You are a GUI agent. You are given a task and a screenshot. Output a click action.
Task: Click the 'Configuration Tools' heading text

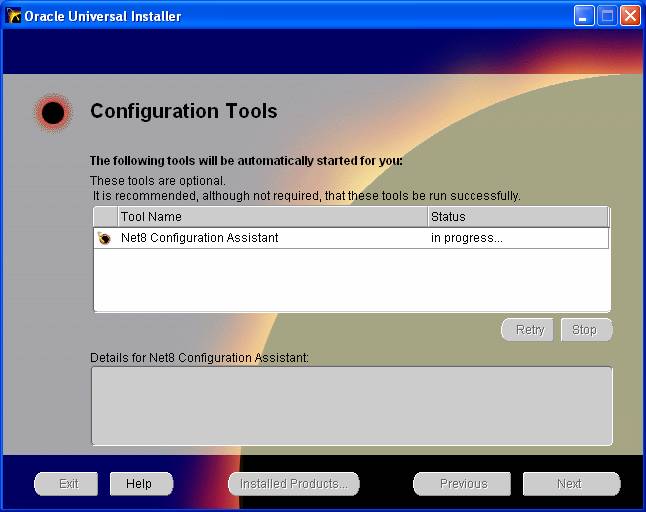tap(184, 111)
